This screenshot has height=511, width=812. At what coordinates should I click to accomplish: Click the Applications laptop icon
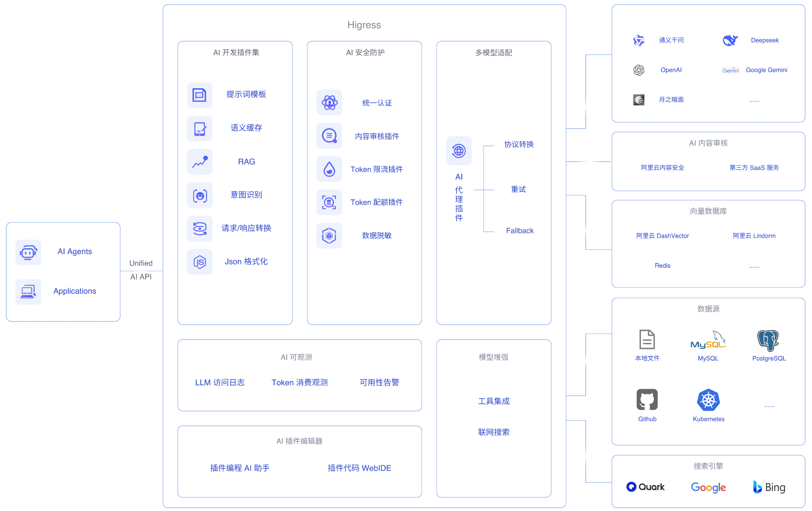coord(28,291)
